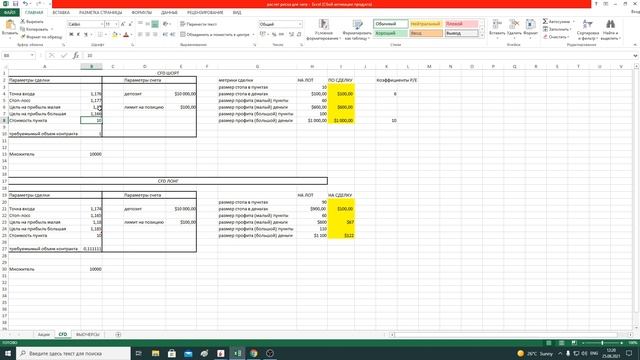Click the Cut (Вырезать) scissors icon
The image size is (640, 360).
(23, 21)
